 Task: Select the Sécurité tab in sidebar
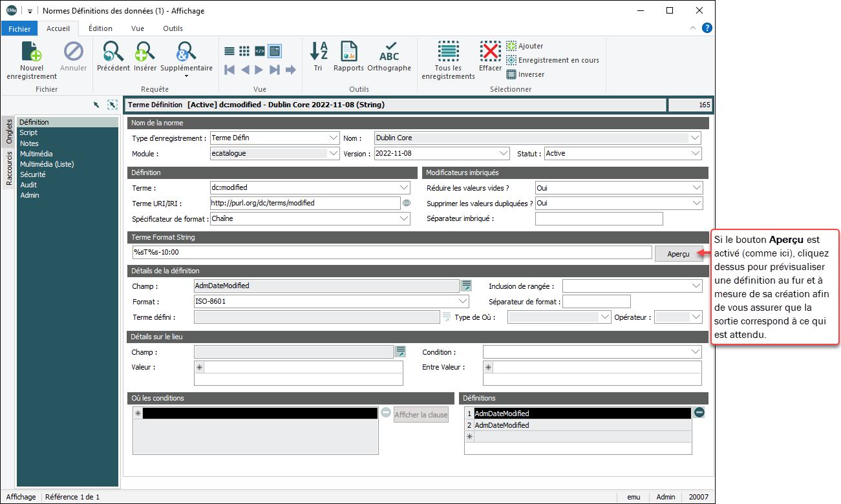(32, 174)
